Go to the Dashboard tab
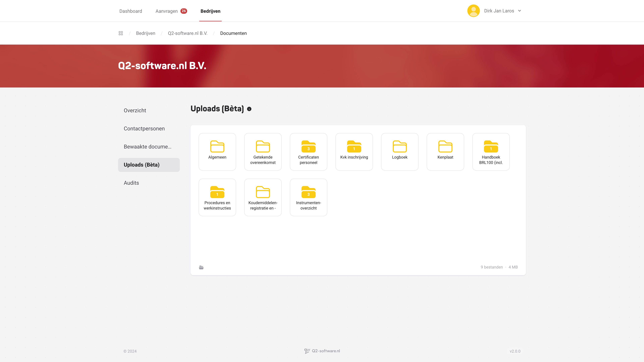Viewport: 644px width, 362px height. pos(131,11)
